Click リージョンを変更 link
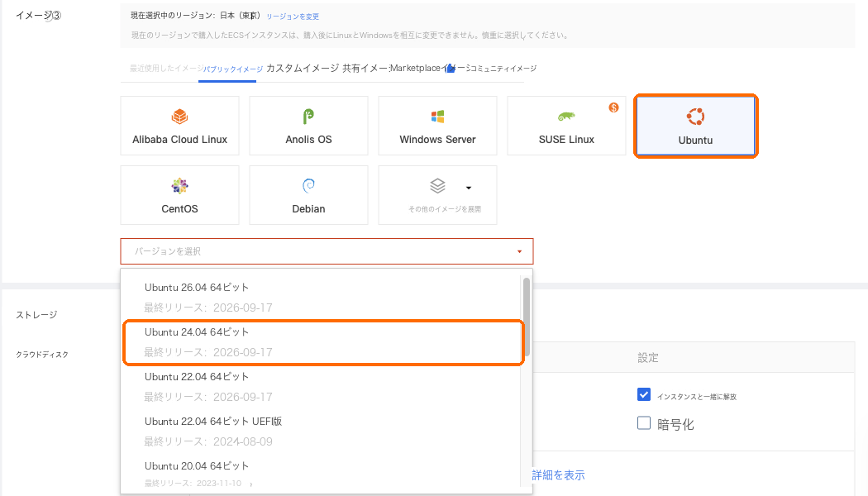868x496 pixels. (x=293, y=17)
